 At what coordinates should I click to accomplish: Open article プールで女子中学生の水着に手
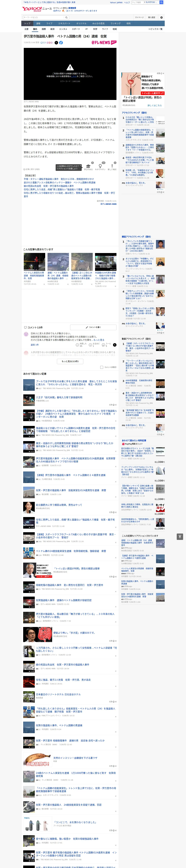pos(76,382)
